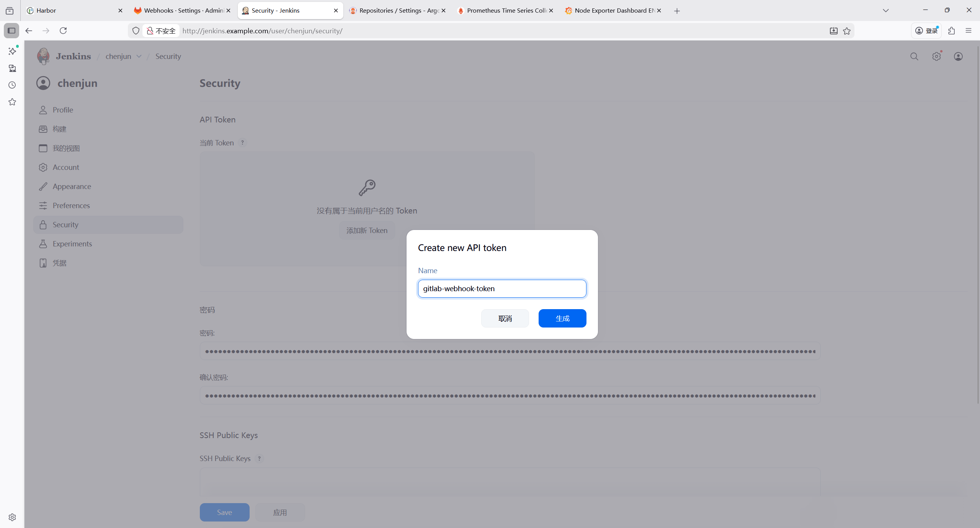
Task: Expand the list all tabs chevron
Action: (886, 11)
